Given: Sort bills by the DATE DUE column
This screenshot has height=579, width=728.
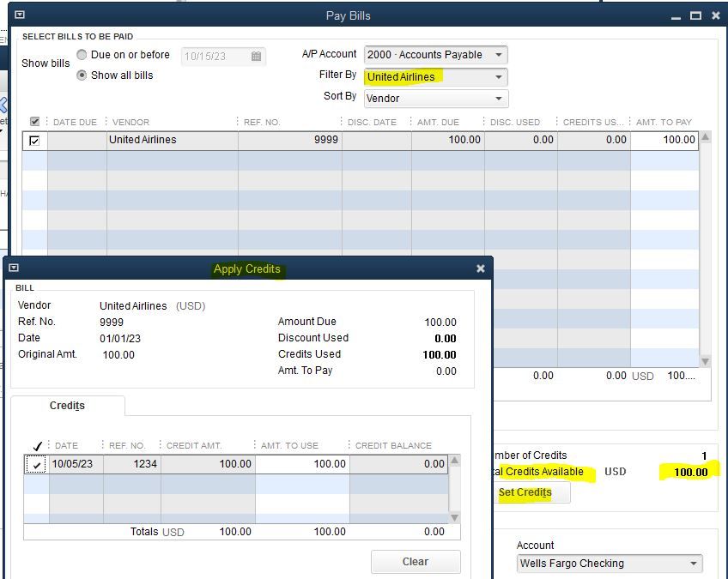Looking at the screenshot, I should pos(75,122).
